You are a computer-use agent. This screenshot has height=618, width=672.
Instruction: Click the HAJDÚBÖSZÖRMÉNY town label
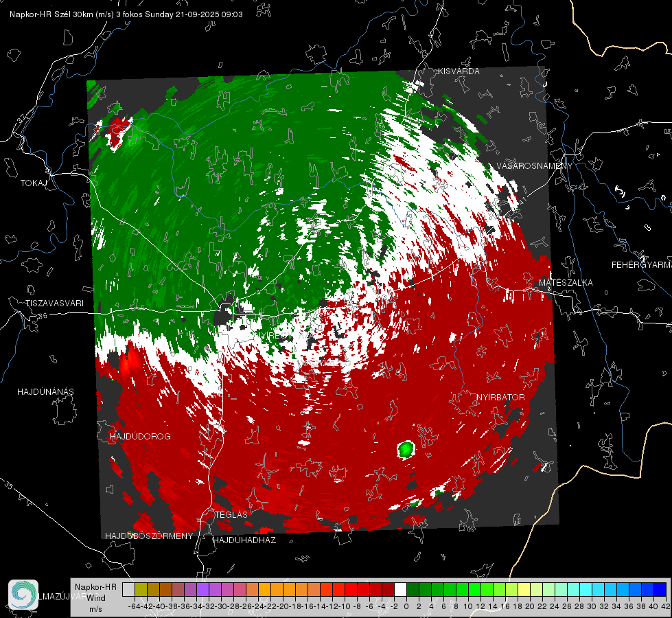149,536
